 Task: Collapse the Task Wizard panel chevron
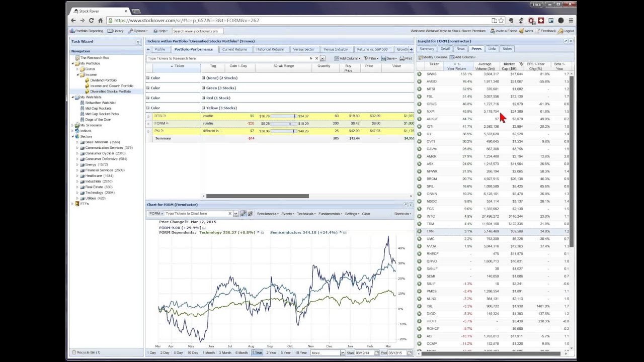[x=138, y=42]
